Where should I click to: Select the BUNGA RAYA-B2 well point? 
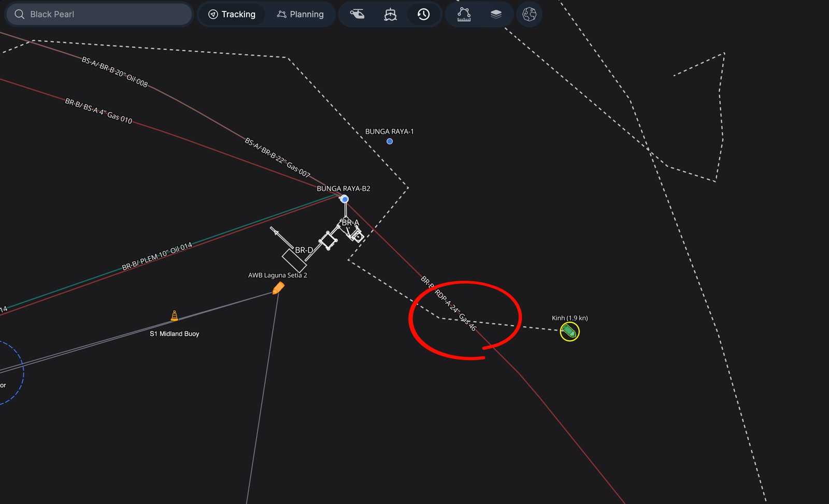(x=345, y=199)
